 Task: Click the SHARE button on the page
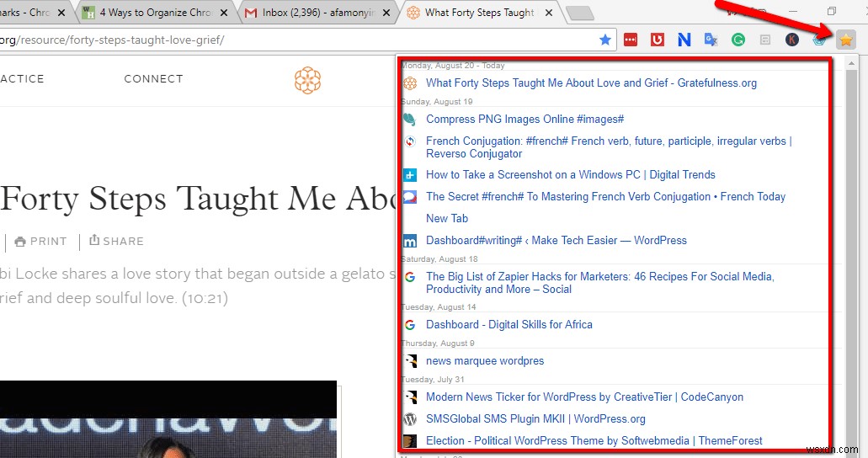[x=116, y=241]
